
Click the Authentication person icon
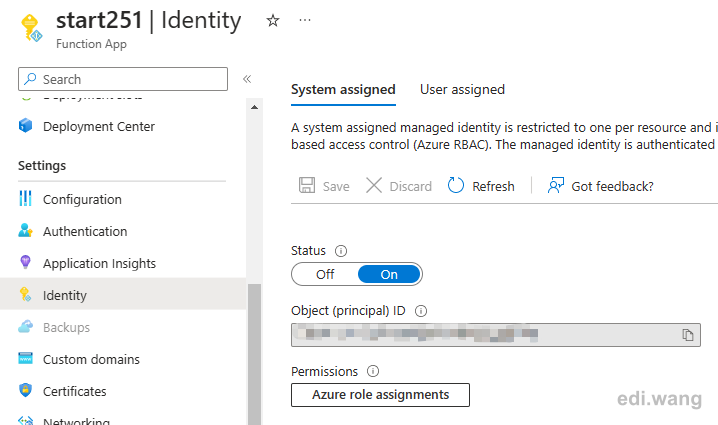26,230
